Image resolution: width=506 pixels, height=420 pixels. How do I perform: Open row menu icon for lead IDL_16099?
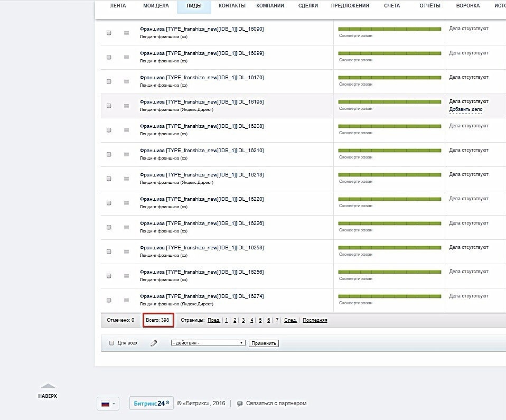(127, 57)
